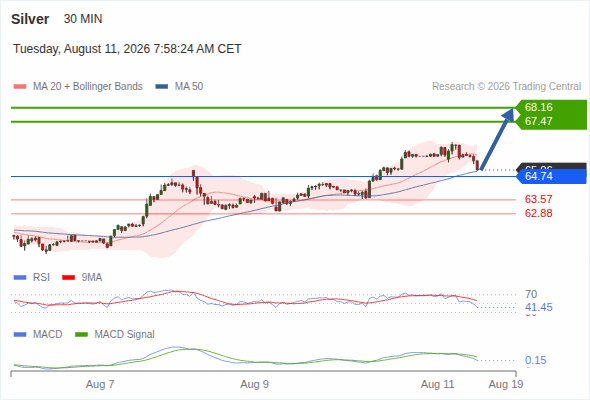The height and width of the screenshot is (400, 590).
Task: Click the Aug 11 date axis label
Action: pyautogui.click(x=438, y=384)
